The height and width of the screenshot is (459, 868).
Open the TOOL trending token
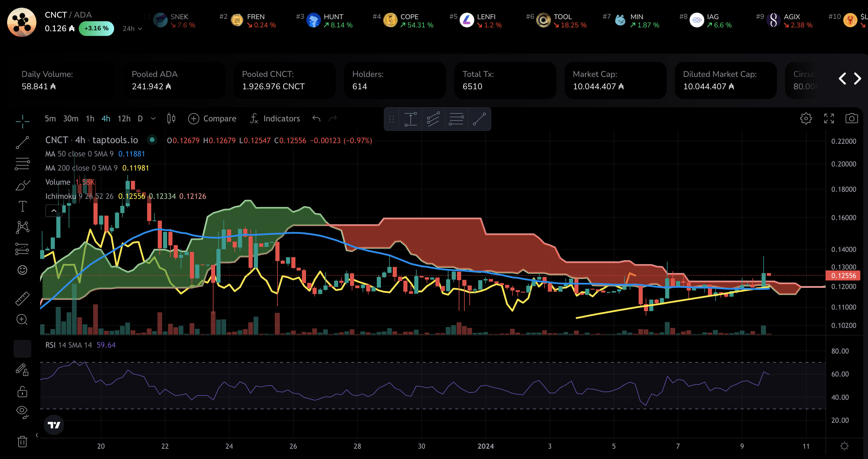pyautogui.click(x=561, y=21)
